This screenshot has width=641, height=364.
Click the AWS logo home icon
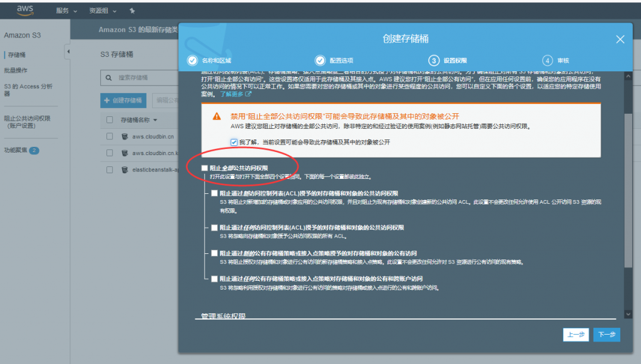25,11
